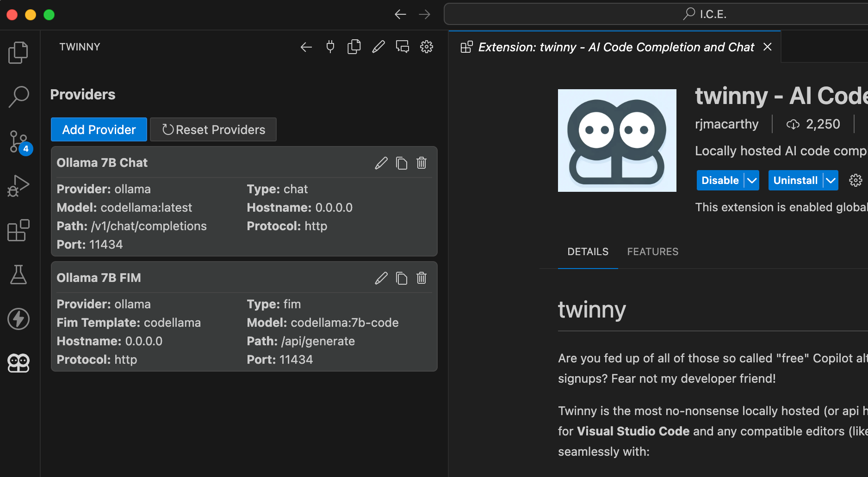Click the Uninstall extension button

(x=795, y=180)
